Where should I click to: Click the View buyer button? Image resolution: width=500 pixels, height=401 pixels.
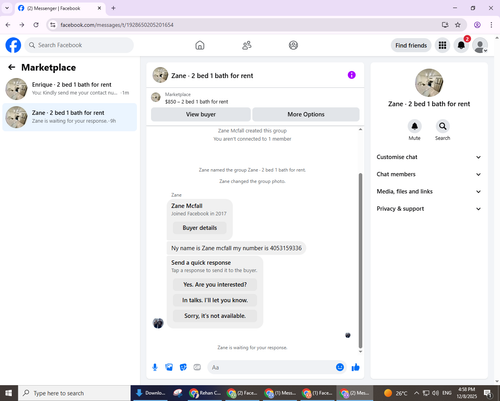point(201,114)
